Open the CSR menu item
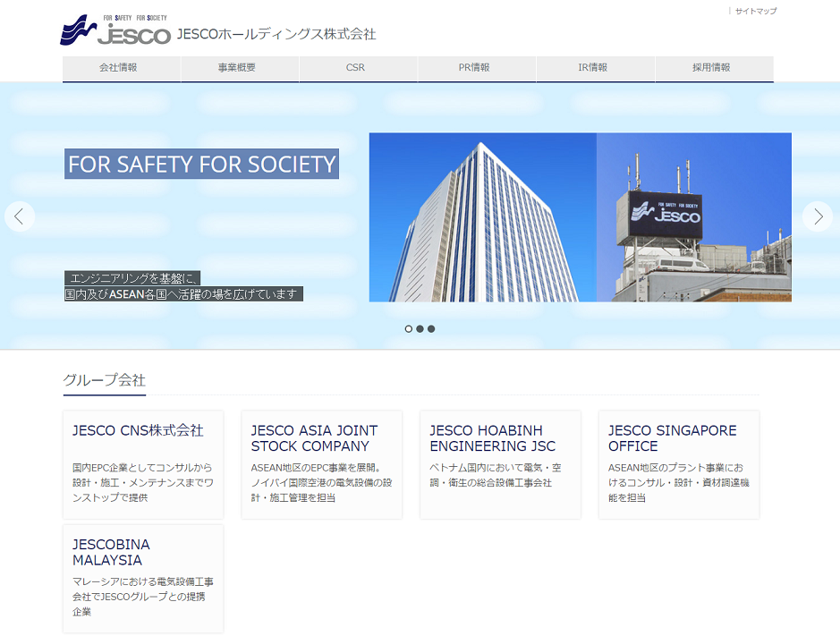This screenshot has width=840, height=636. coord(359,69)
